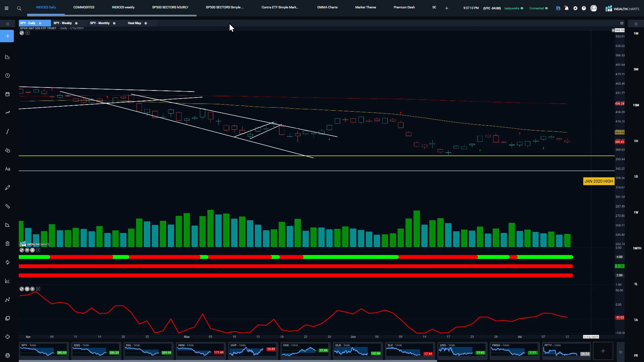The height and width of the screenshot is (362, 644).
Task: Open the line chart studies icon
Action: (7, 281)
